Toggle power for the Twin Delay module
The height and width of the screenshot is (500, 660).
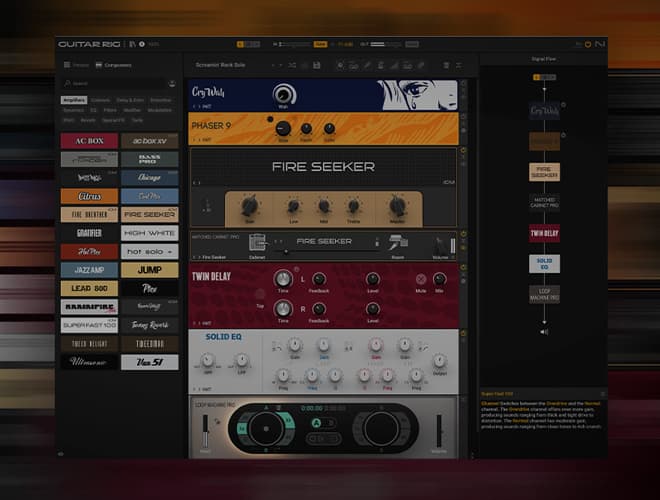tap(463, 267)
